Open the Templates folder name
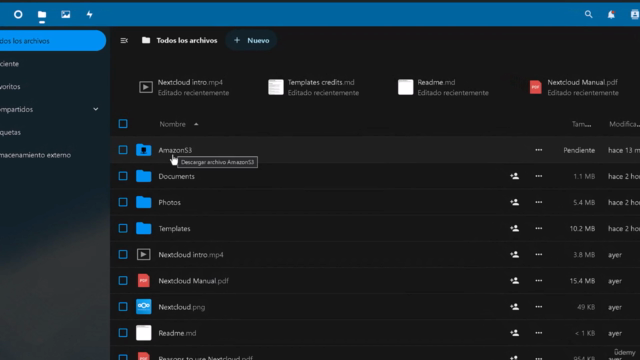Screen dimensions: 640x360 [x=174, y=229]
